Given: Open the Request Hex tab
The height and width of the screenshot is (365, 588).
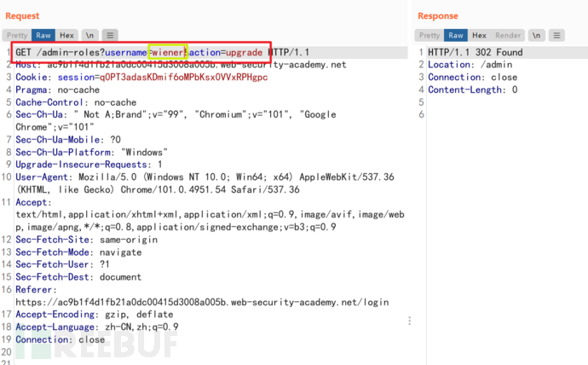Looking at the screenshot, I should click(x=66, y=35).
